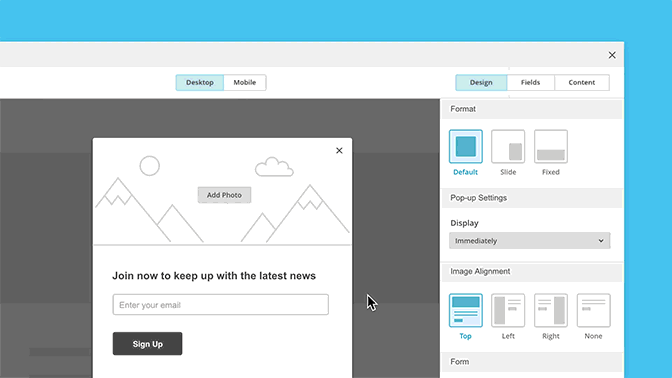Choose the Slide format icon
This screenshot has height=378, width=672.
[508, 147]
